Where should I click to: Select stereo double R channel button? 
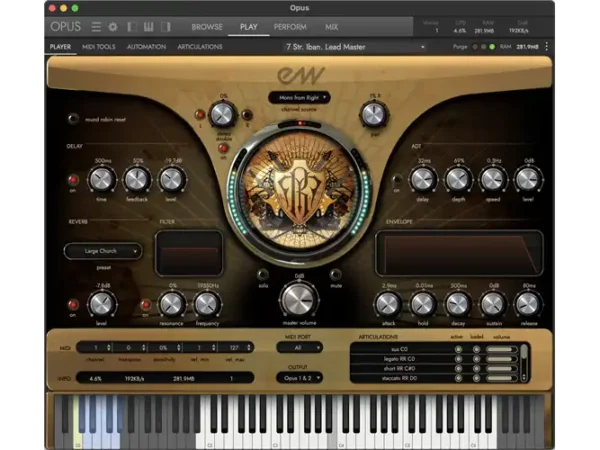(x=247, y=114)
